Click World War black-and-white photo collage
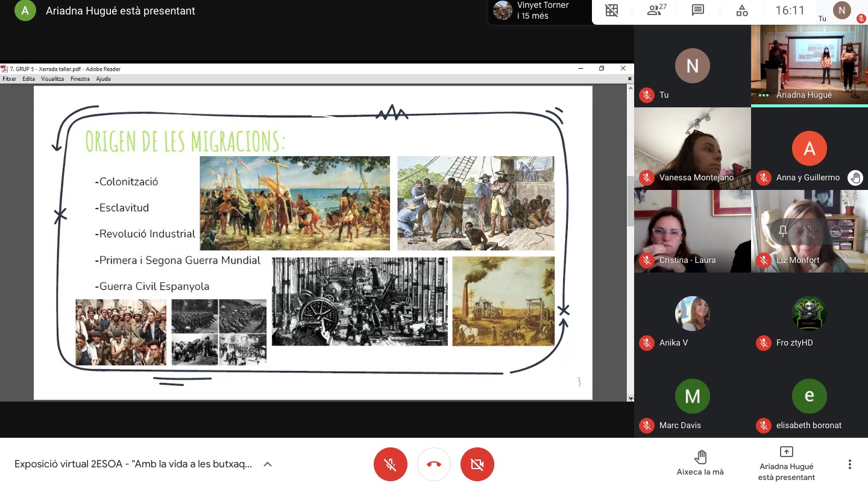This screenshot has height=483, width=868. 219,332
